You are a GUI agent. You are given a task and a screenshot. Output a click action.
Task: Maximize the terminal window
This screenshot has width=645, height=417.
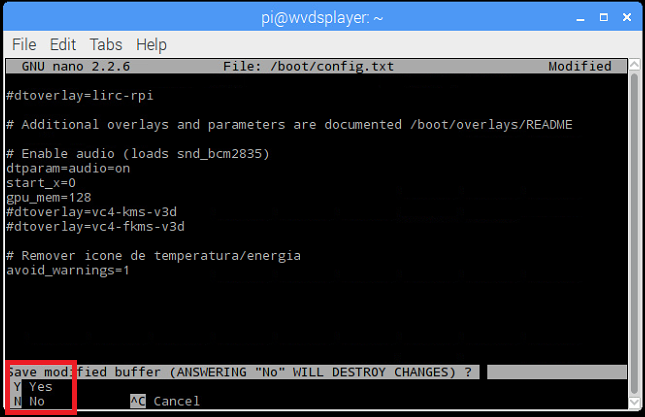(x=603, y=17)
